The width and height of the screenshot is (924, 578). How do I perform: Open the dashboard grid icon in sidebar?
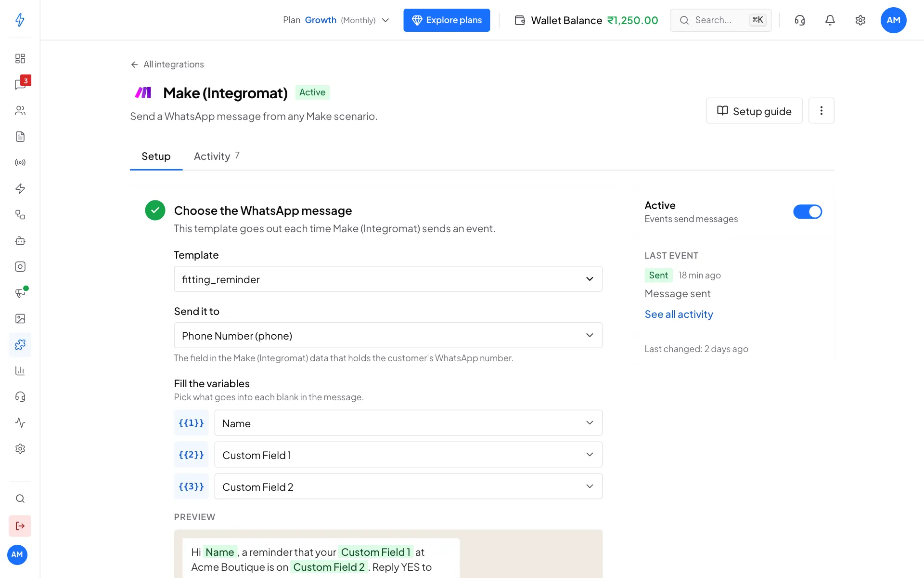coord(20,59)
